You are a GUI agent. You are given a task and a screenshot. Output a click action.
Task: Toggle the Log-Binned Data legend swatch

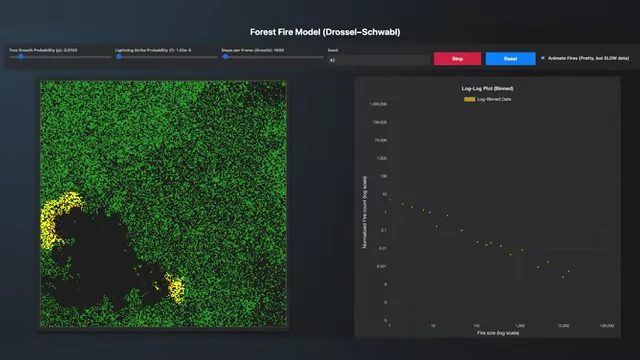pos(469,99)
